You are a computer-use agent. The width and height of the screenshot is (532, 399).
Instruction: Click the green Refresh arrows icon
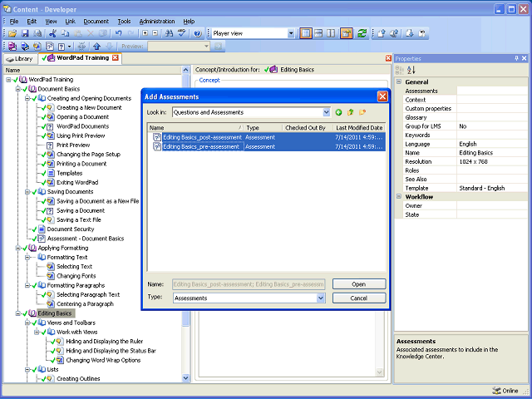pyautogui.click(x=362, y=33)
